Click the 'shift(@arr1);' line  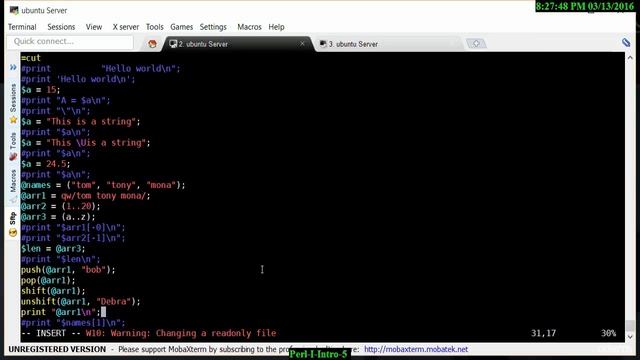[x=53, y=291]
